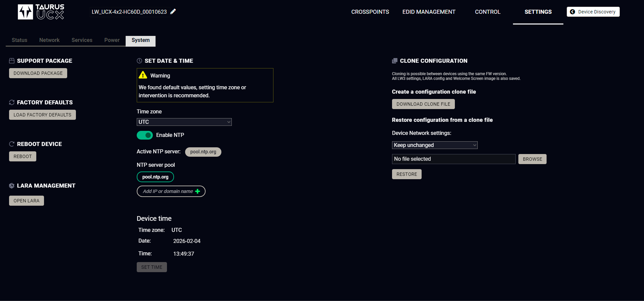644x301 pixels.
Task: Select the System tab
Action: pyautogui.click(x=140, y=41)
